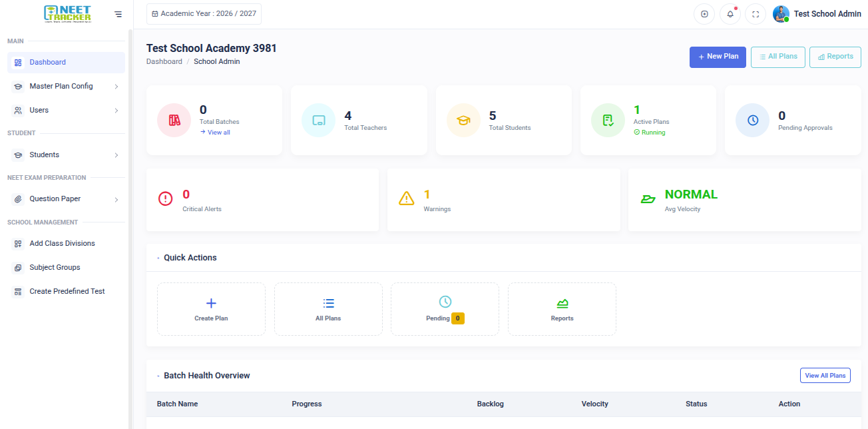Expand Master Plan Config submenu chevron
Viewport: 868px width, 429px height.
tap(116, 87)
